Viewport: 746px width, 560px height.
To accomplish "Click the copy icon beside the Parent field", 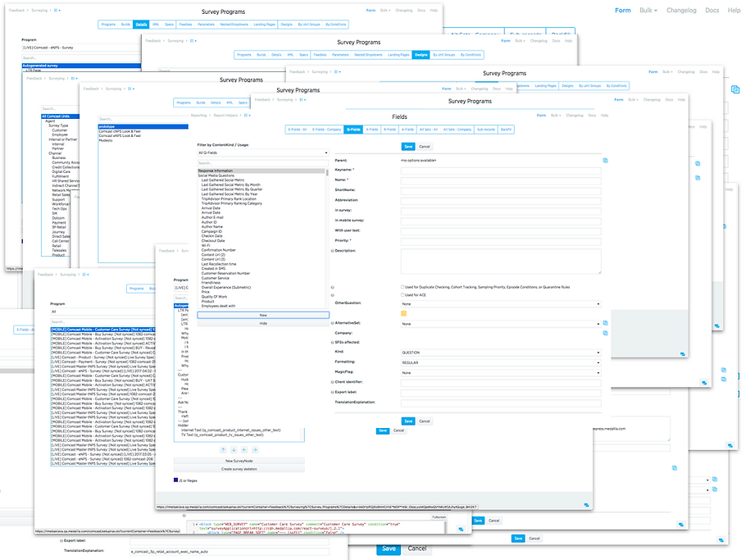I will click(605, 161).
